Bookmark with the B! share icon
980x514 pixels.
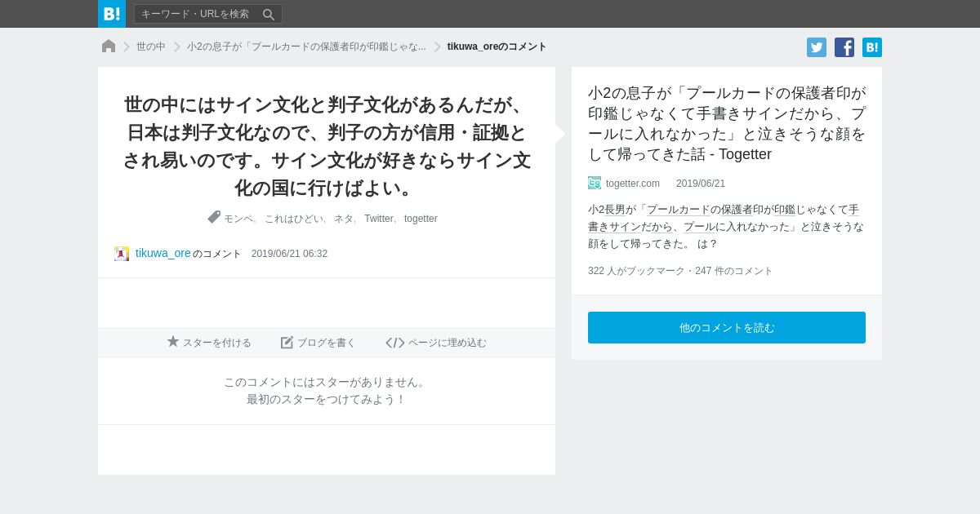[872, 47]
